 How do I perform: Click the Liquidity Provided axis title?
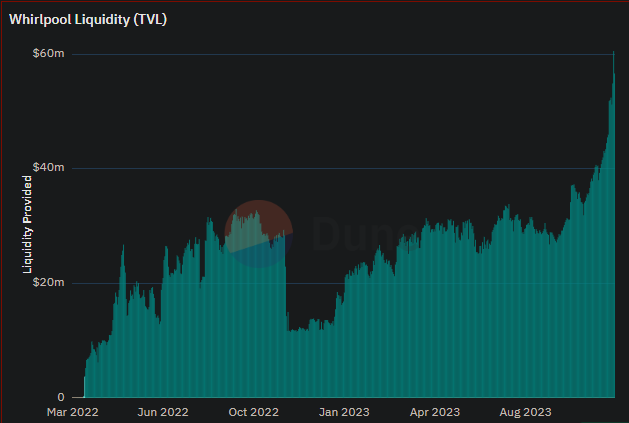click(27, 225)
